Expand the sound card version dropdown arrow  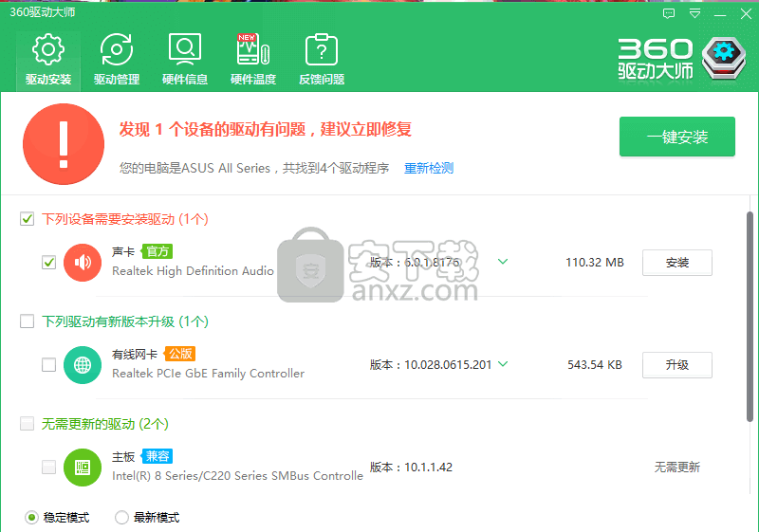pos(503,262)
